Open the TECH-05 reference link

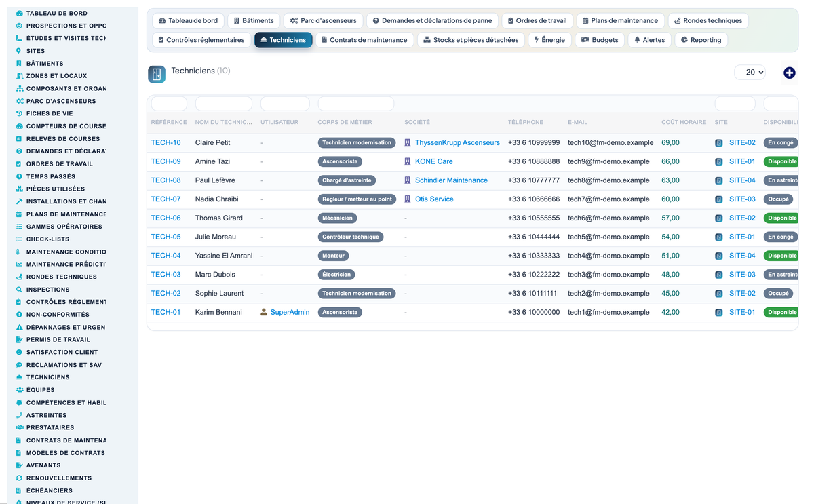166,237
